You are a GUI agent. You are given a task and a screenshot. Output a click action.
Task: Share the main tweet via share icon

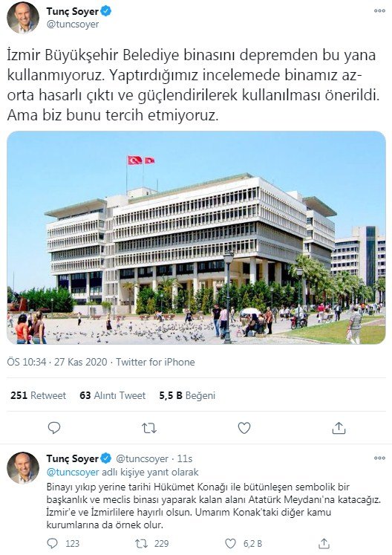339,428
